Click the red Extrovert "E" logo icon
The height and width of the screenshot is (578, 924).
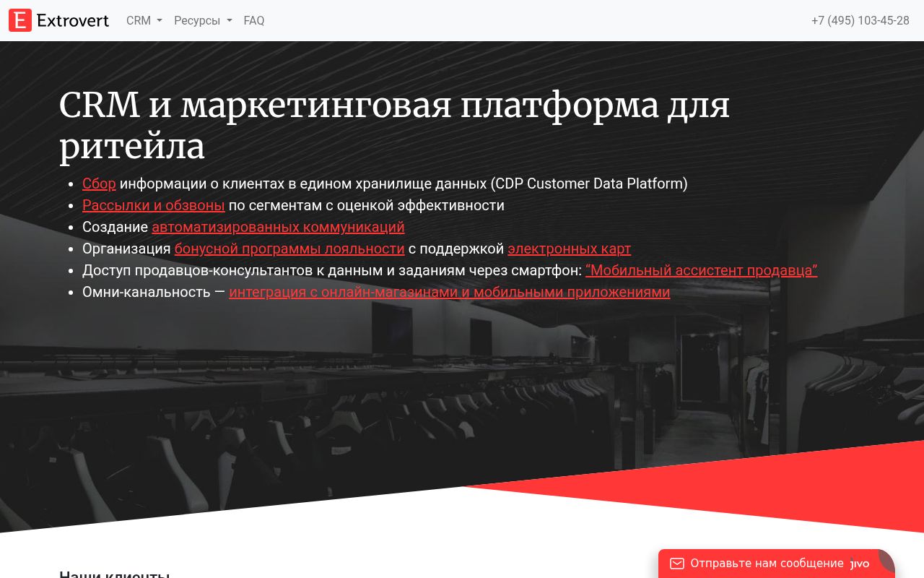pyautogui.click(x=20, y=20)
